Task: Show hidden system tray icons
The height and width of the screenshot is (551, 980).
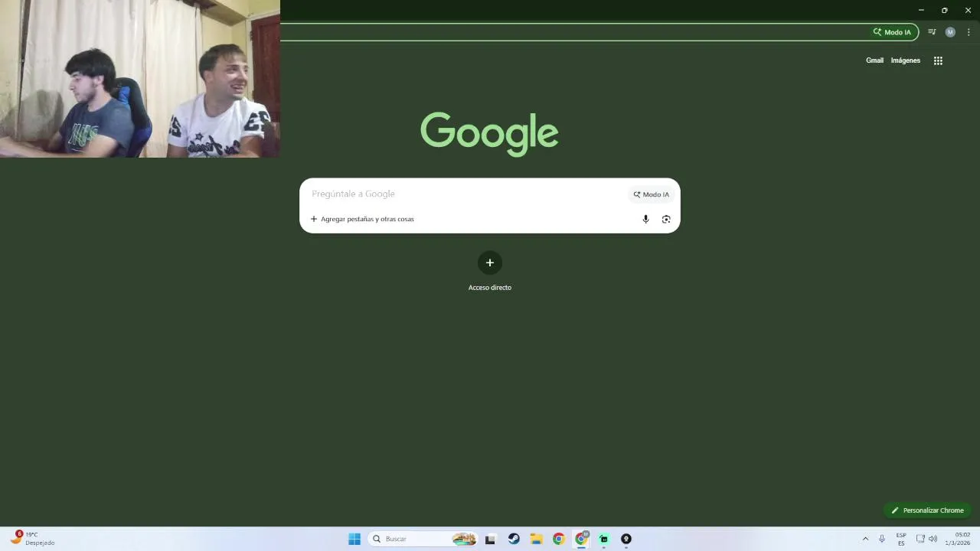Action: pyautogui.click(x=866, y=539)
